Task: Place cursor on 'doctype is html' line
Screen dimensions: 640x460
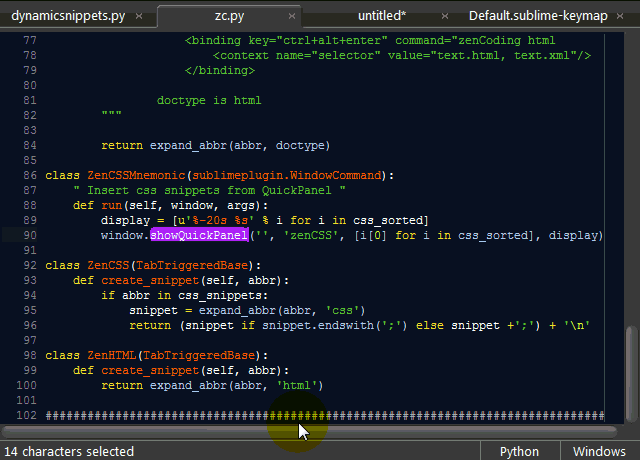Action: pos(208,100)
